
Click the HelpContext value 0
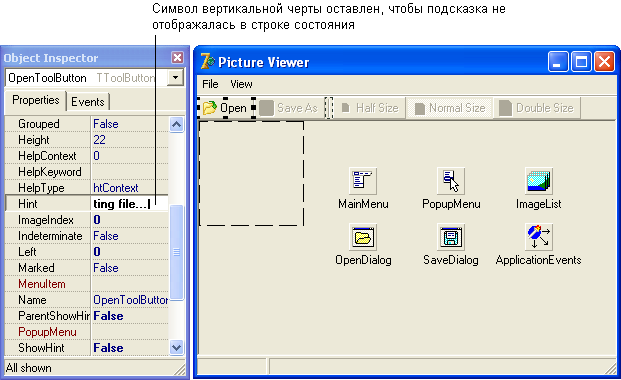tap(97, 156)
